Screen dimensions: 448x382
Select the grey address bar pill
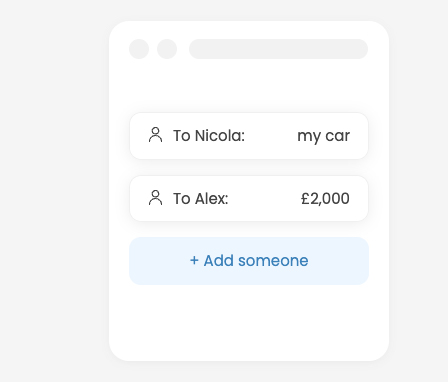tap(278, 49)
